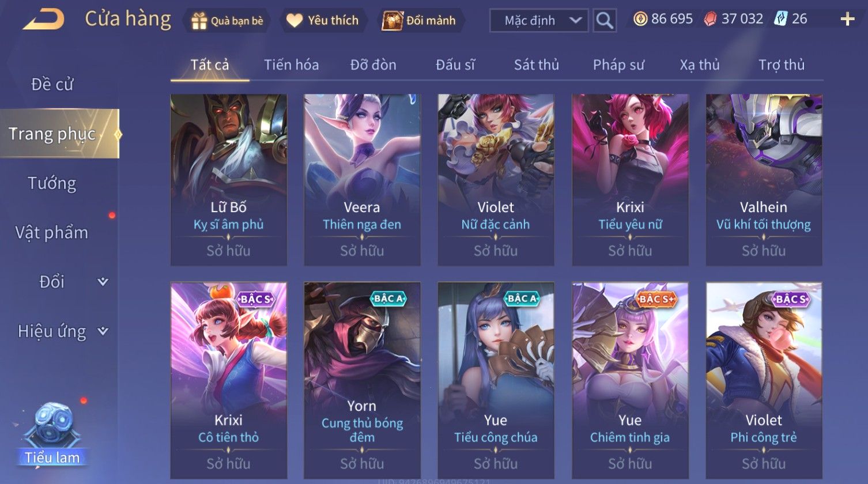The width and height of the screenshot is (868, 484).
Task: Switch to the Sát thủ tab
Action: coord(537,65)
